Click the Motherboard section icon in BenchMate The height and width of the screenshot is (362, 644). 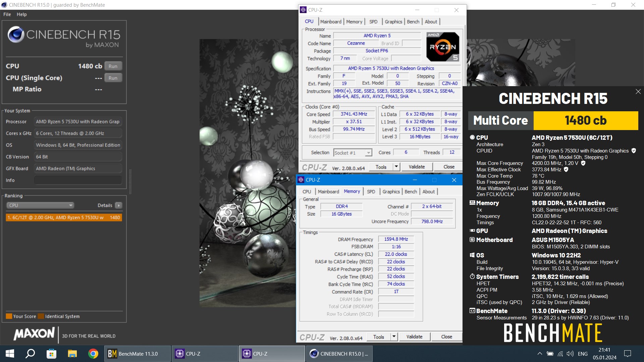[472, 240]
